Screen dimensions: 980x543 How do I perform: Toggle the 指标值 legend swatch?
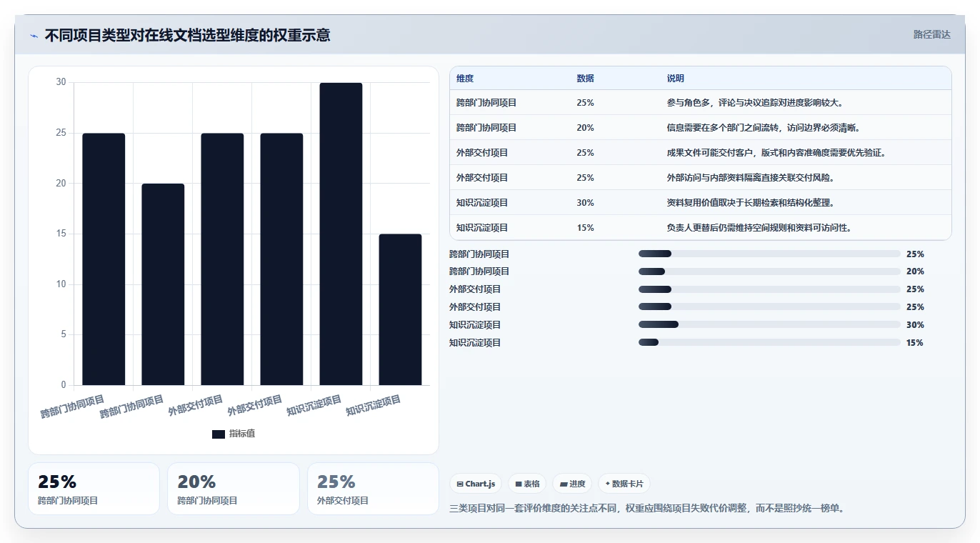point(219,434)
